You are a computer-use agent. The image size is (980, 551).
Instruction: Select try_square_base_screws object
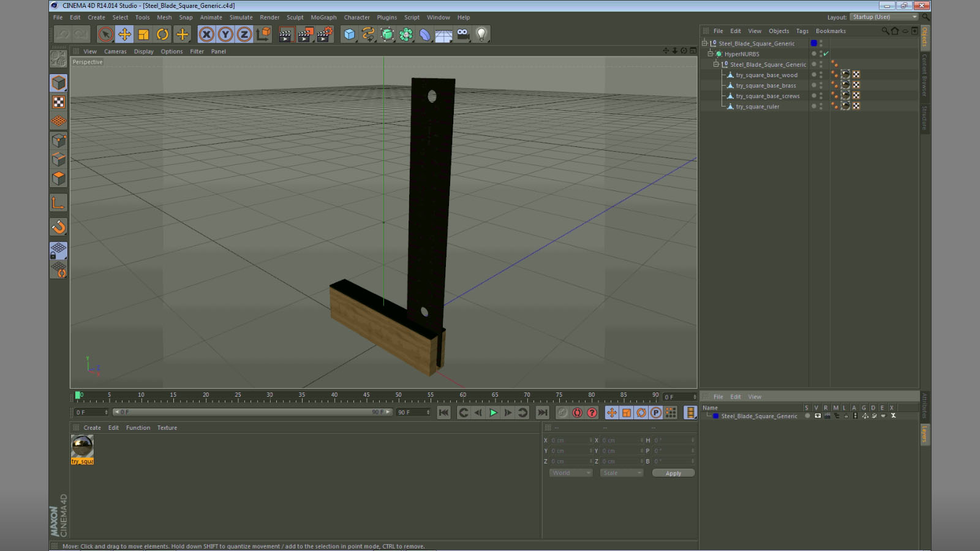[767, 96]
